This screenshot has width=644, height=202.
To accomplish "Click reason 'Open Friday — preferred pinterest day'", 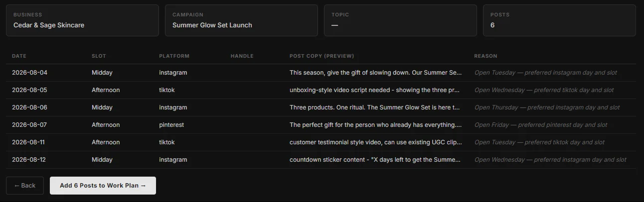I will (541, 125).
